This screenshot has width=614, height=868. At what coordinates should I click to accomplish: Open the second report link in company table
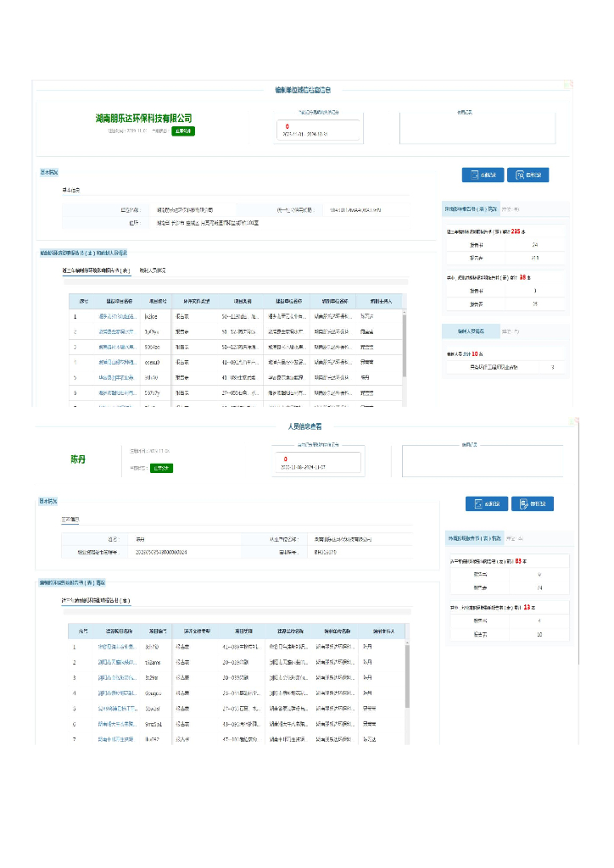pyautogui.click(x=115, y=331)
